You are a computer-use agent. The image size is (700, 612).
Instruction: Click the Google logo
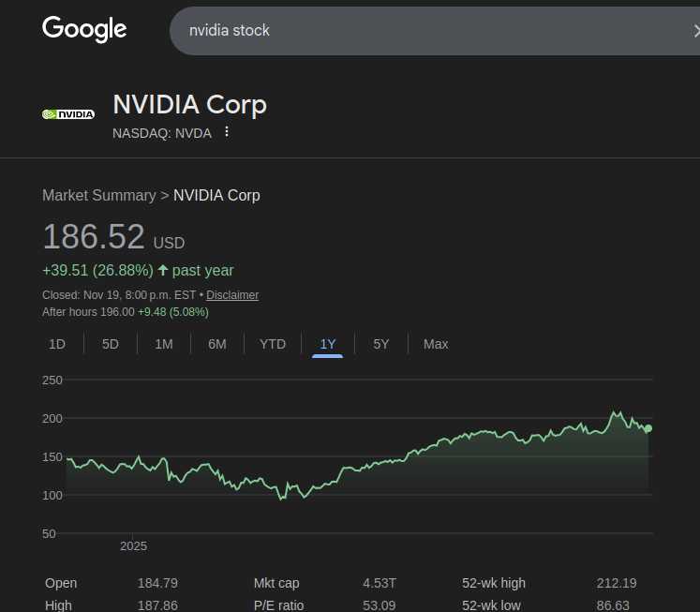[x=84, y=30]
